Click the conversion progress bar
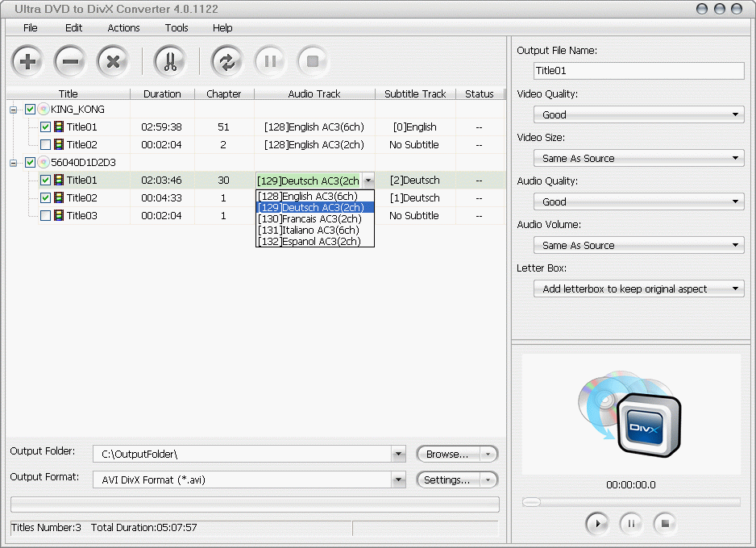The height and width of the screenshot is (548, 756). pos(255,504)
